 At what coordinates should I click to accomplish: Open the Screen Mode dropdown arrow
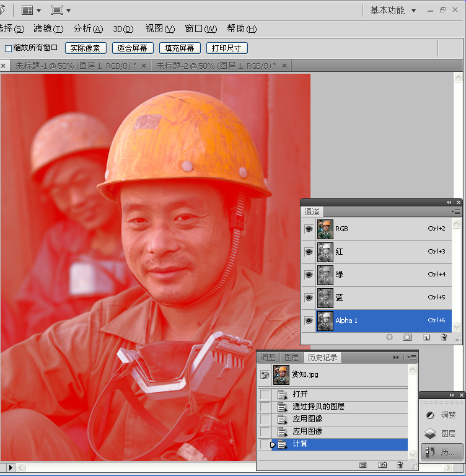[69, 11]
